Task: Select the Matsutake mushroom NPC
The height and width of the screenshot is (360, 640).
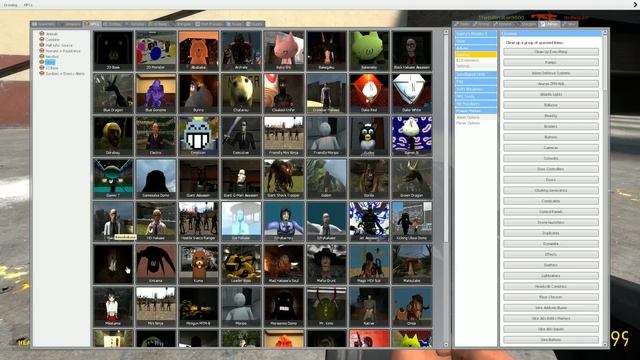Action: pyautogui.click(x=412, y=264)
